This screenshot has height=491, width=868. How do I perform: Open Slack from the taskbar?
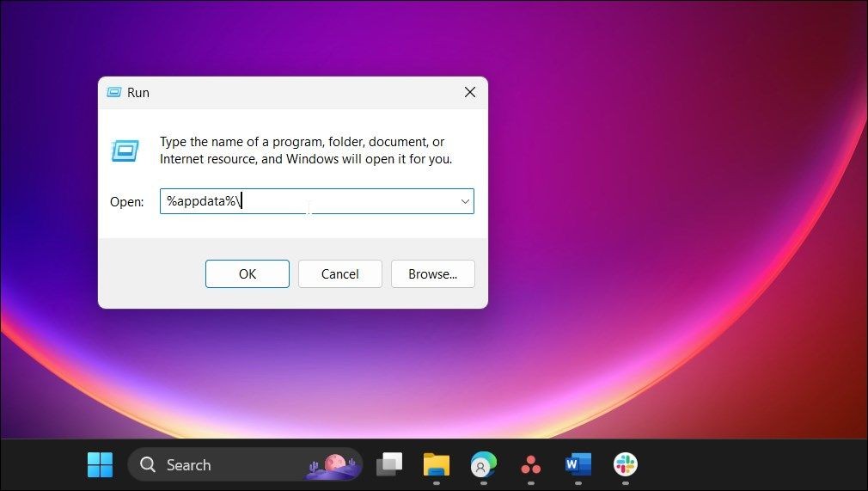coord(626,464)
